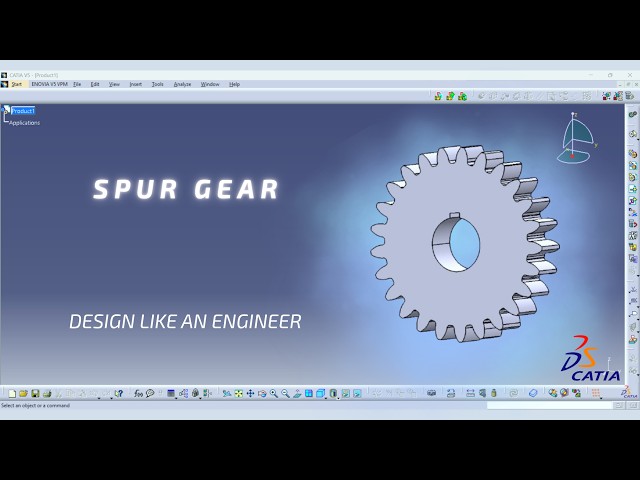Select the Applications node in tree
The height and width of the screenshot is (480, 640).
(x=24, y=123)
